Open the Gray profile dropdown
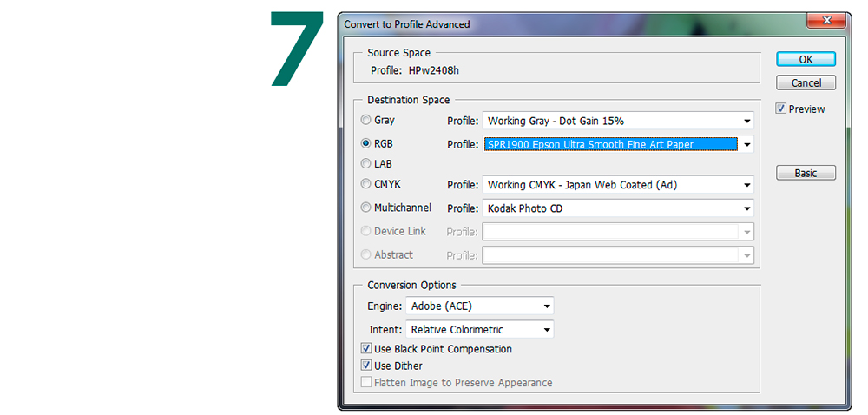Screen dimensions: 868x415 click(746, 122)
